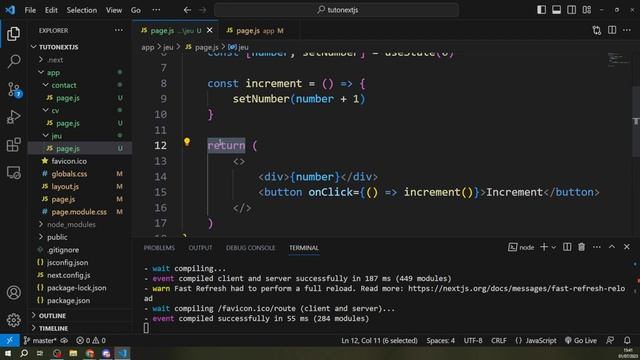Screen dimensions: 640x360
Task: Open the Manage gear menu
Action: click(13, 320)
